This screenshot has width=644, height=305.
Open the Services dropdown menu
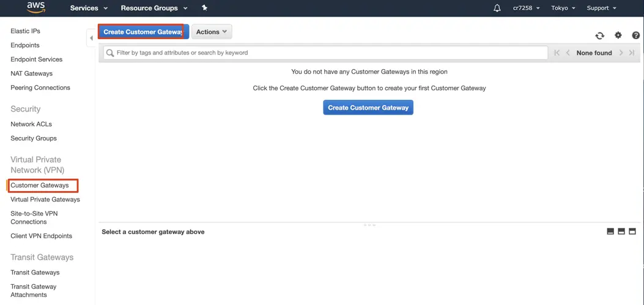[x=89, y=8]
